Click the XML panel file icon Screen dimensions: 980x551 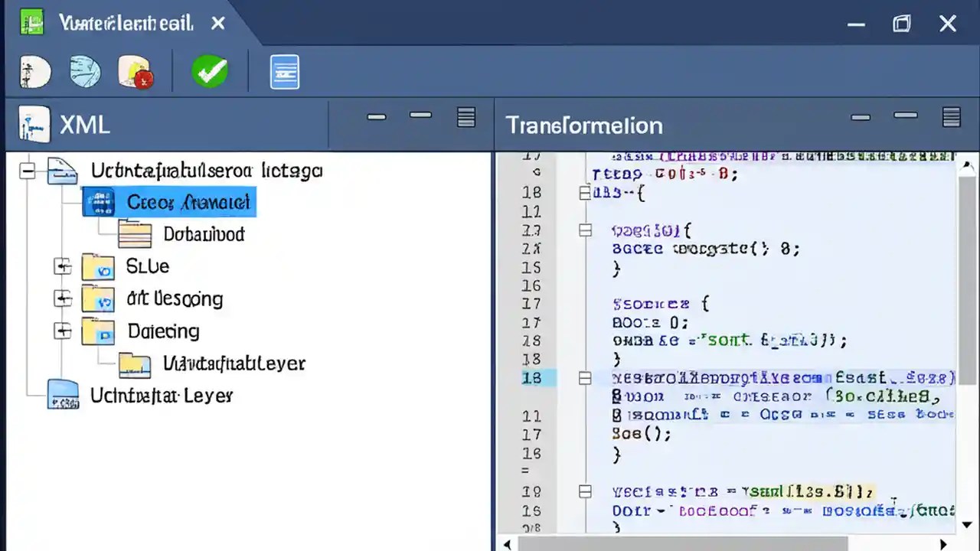pyautogui.click(x=33, y=125)
